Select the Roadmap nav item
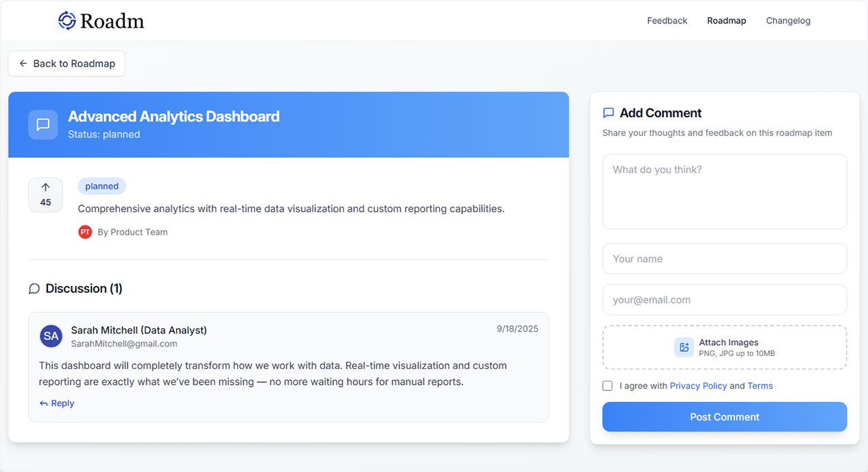Viewport: 868px width, 472px height. pyautogui.click(x=726, y=21)
